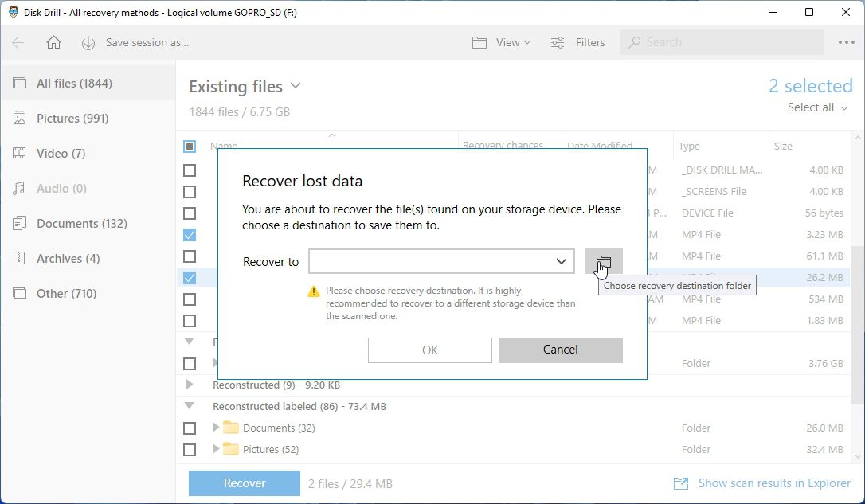Screen dimensions: 865x504
Task: Click the back arrow in toolbar
Action: pyautogui.click(x=18, y=42)
